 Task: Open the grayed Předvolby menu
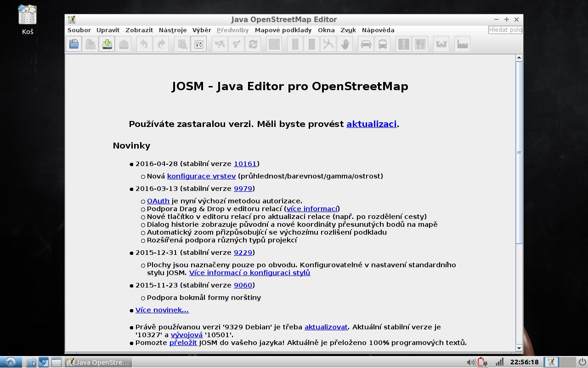click(232, 30)
